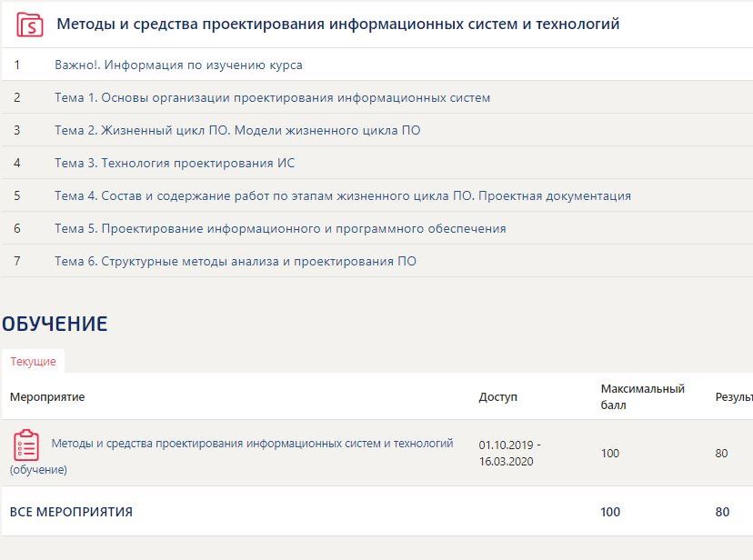The width and height of the screenshot is (753, 560).
Task: Click the access date range 01.10.2019 - 16.03.2020
Action: point(509,453)
